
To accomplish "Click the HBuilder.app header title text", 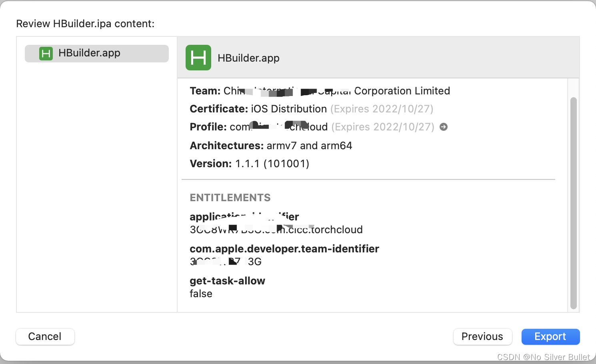I will click(248, 58).
